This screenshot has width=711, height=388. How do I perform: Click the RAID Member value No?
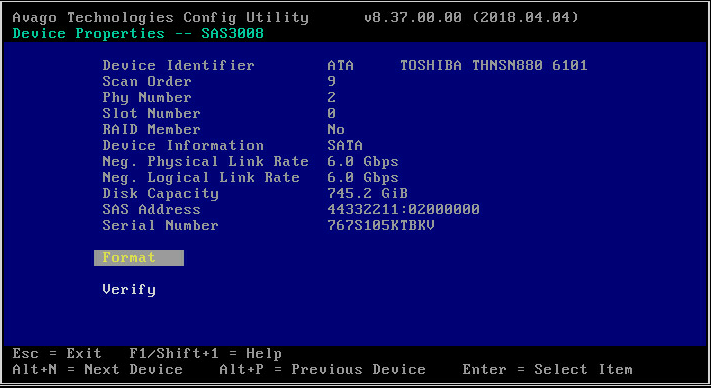click(x=336, y=130)
